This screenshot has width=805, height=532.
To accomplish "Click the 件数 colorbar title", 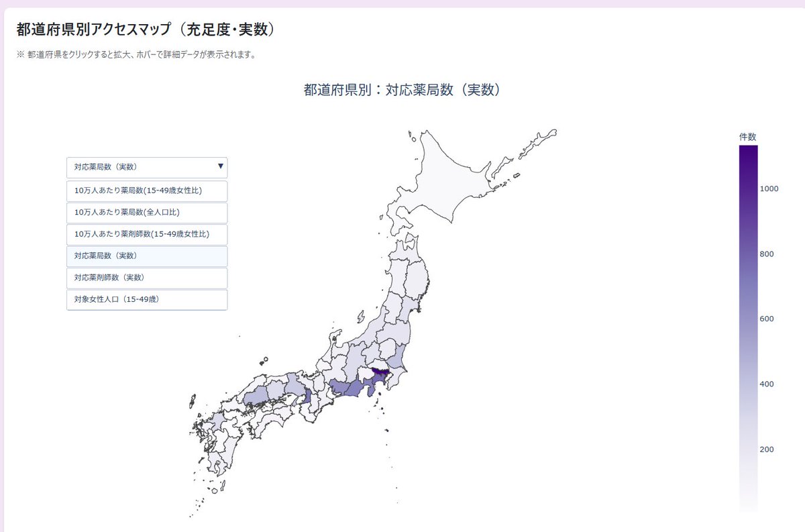I will point(748,137).
